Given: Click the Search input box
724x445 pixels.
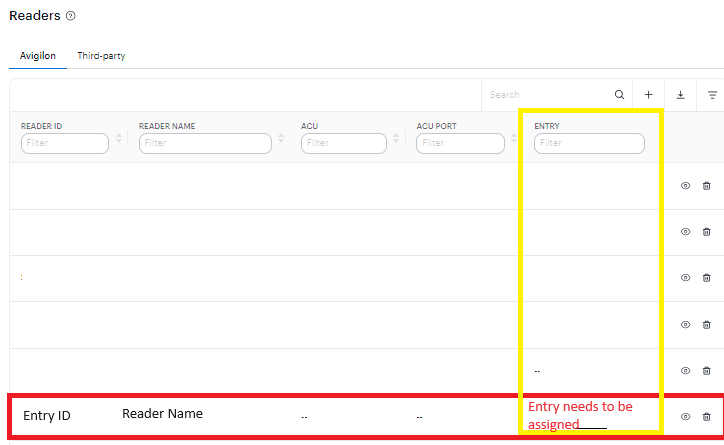Looking at the screenshot, I should tap(548, 95).
